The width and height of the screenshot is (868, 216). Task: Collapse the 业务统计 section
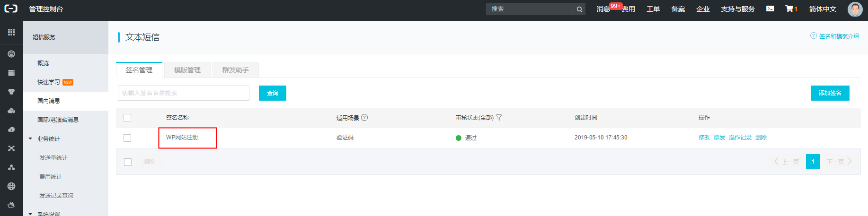tap(31, 139)
